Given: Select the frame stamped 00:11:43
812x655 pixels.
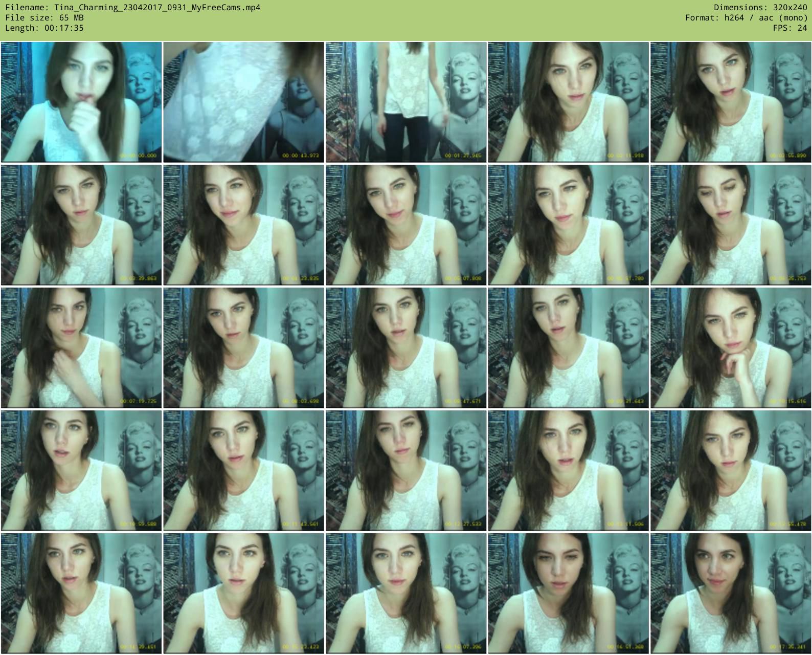Looking at the screenshot, I should coord(243,470).
